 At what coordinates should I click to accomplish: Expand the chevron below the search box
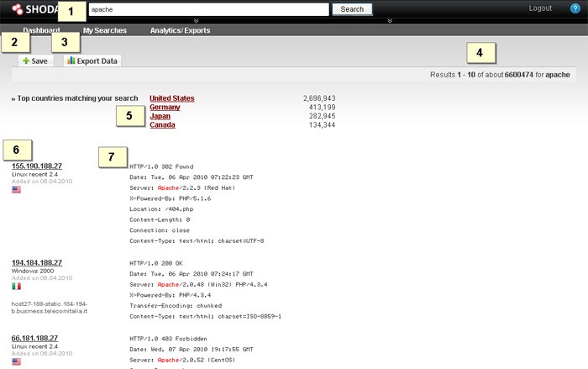pos(196,20)
